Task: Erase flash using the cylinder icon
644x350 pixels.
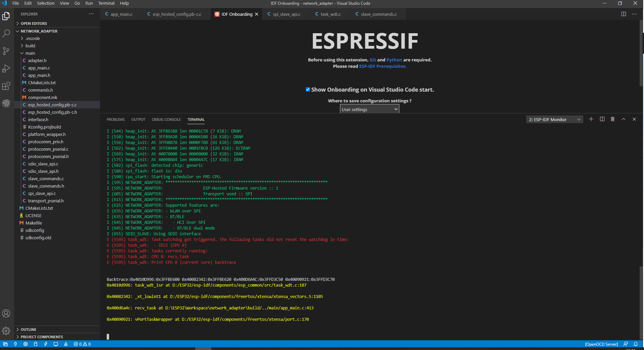Action: coord(36,344)
